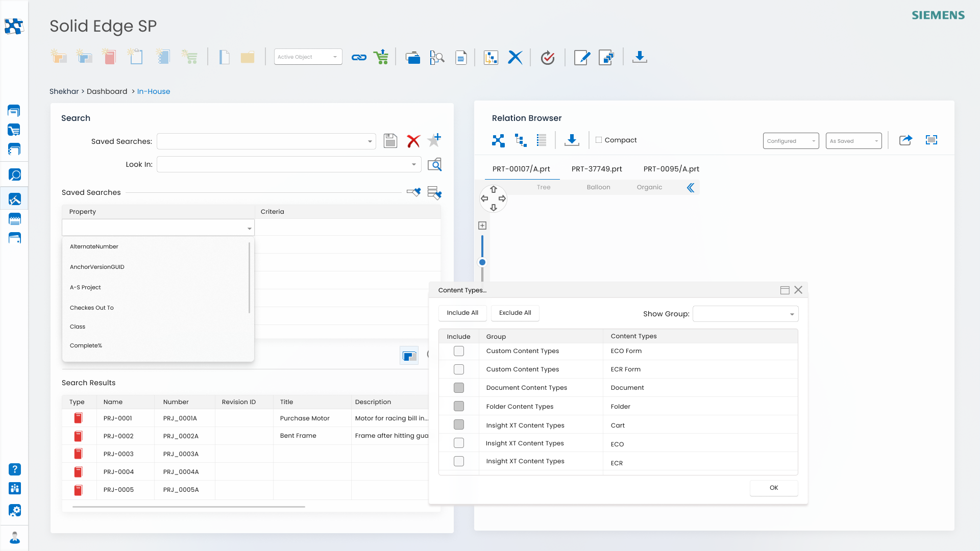The height and width of the screenshot is (551, 980).
Task: Open the Active Object dropdown
Action: click(x=308, y=57)
